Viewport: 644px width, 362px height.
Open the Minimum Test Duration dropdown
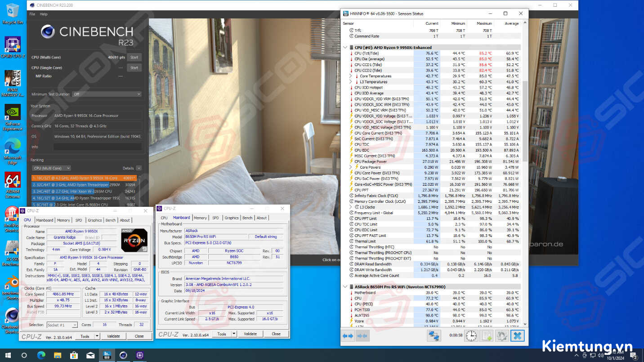point(107,94)
